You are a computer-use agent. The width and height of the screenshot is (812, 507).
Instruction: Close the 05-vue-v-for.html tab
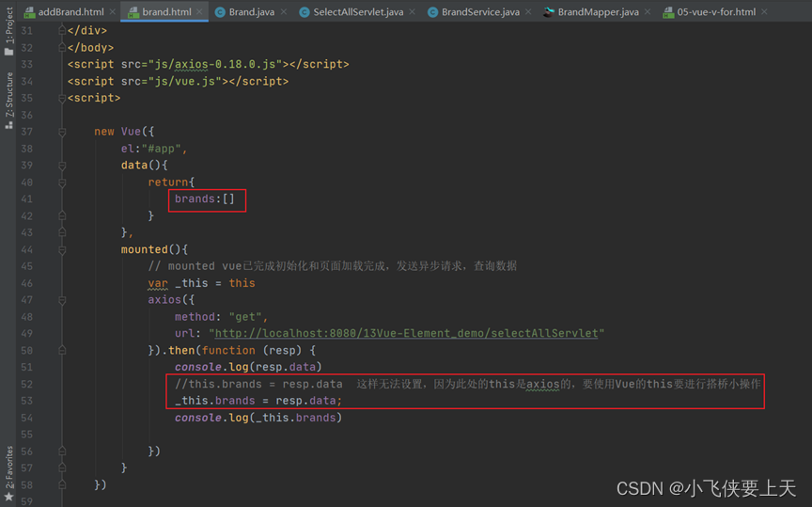click(x=764, y=11)
